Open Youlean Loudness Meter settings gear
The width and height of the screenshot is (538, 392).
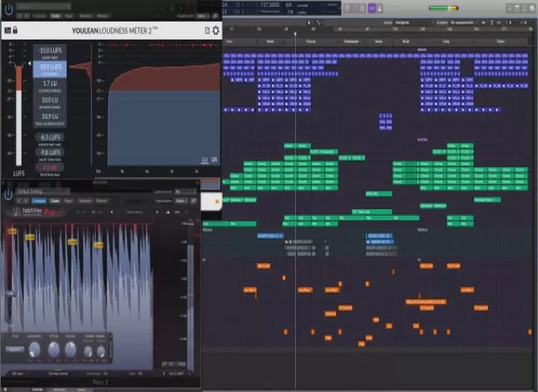coord(216,31)
